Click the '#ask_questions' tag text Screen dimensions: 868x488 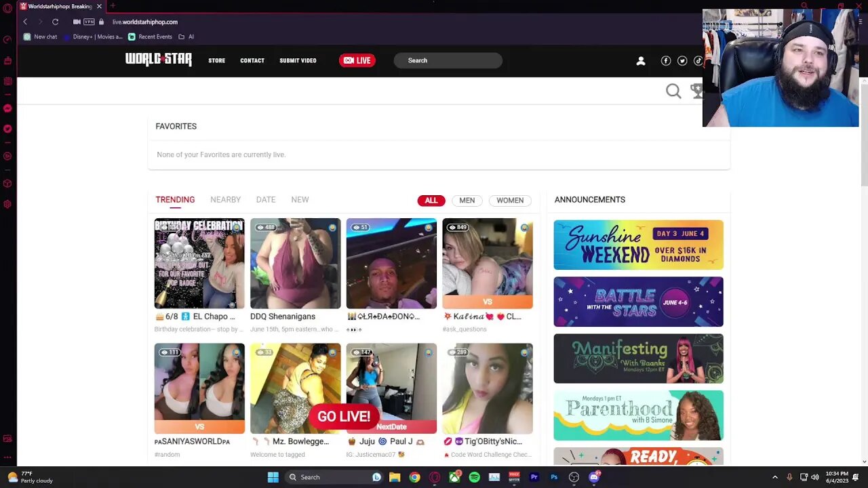465,329
